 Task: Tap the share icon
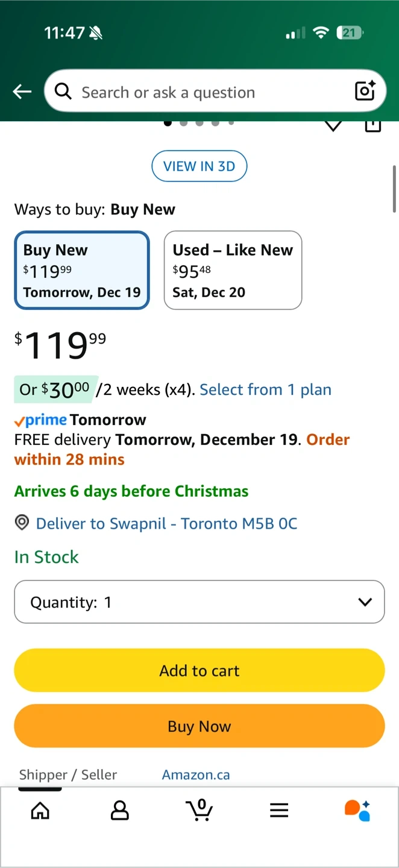373,126
